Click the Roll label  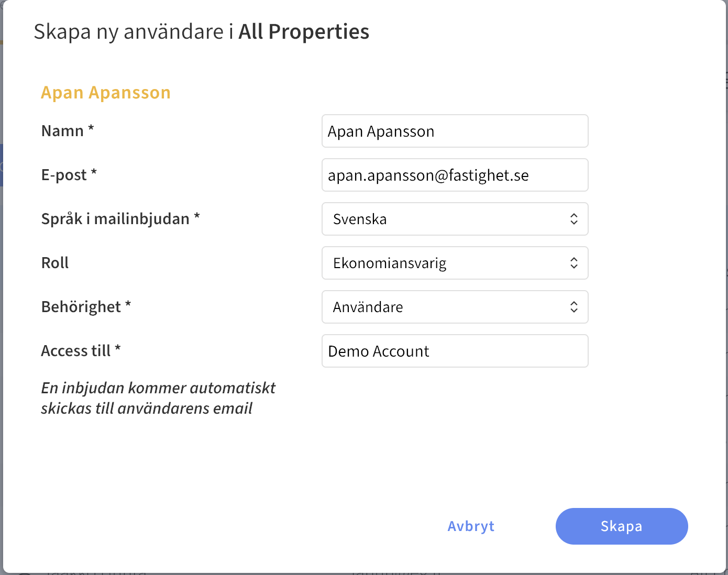55,262
